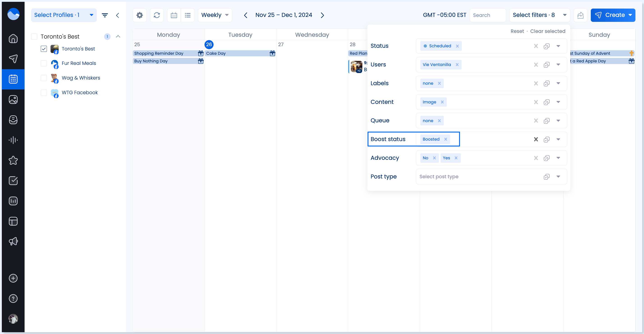Open Cake Day event on Tuesday
This screenshot has height=334, width=644.
coord(240,53)
